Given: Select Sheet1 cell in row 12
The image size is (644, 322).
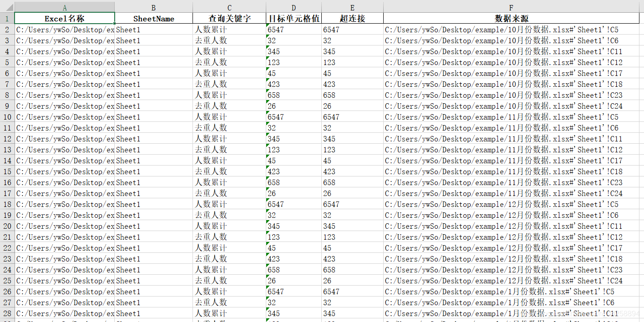Looking at the screenshot, I should tap(154, 139).
